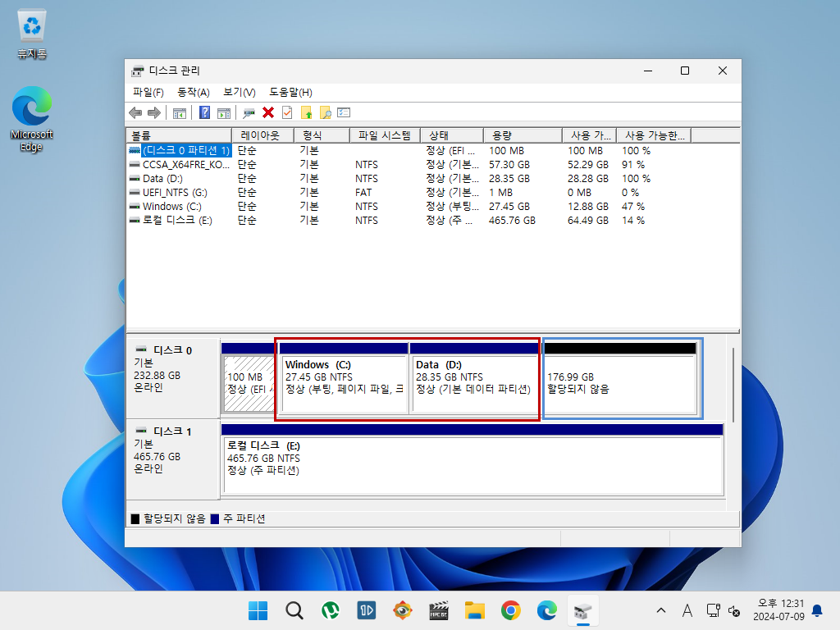Open the Windows Start menu
Viewport: 840px width, 630px height.
(258, 610)
